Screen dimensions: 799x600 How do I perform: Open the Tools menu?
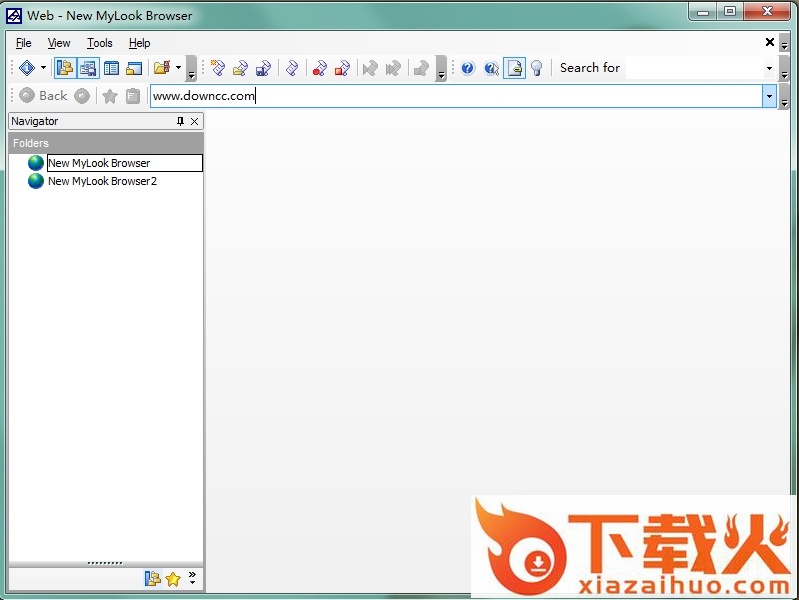click(x=100, y=43)
